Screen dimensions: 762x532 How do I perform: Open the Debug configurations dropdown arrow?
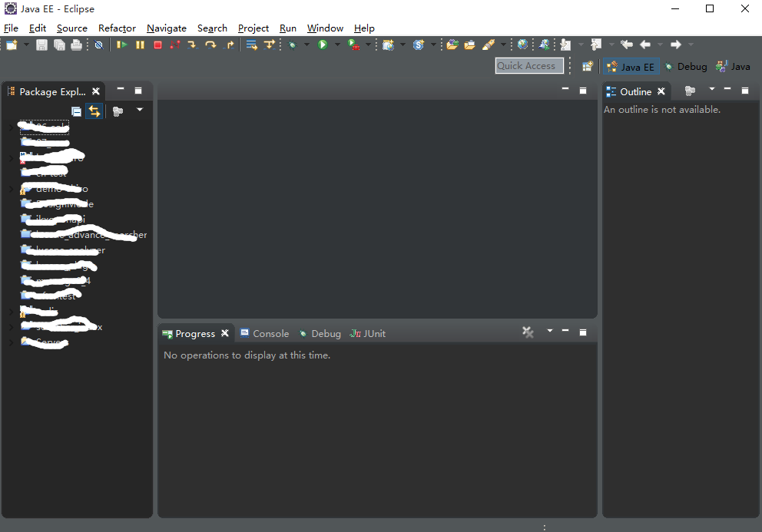[x=306, y=45]
